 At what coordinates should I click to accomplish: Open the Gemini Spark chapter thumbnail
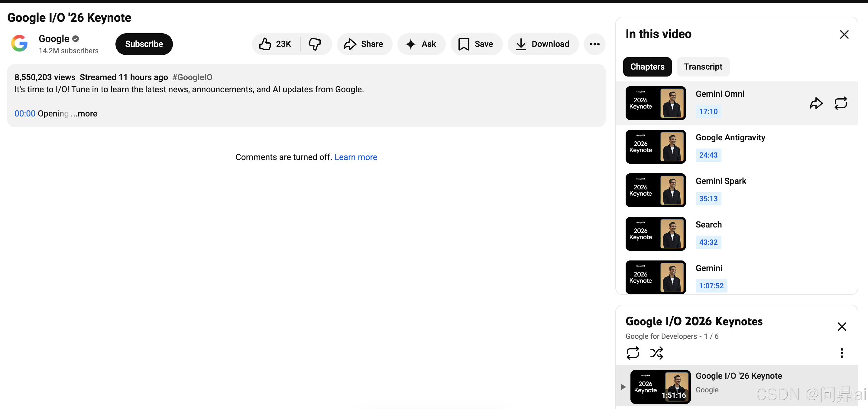point(656,190)
